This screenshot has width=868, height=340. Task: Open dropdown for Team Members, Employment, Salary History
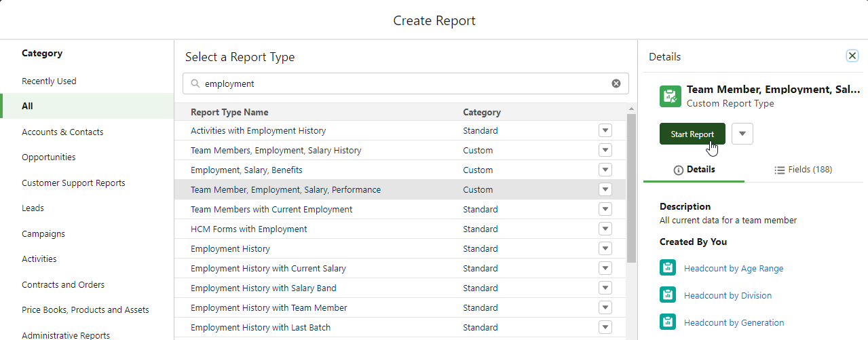(x=605, y=150)
